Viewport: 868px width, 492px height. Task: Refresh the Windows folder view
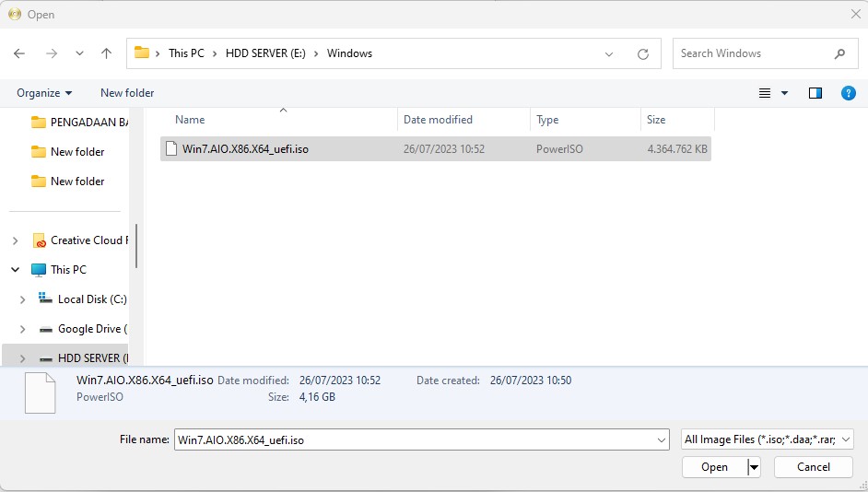tap(642, 53)
